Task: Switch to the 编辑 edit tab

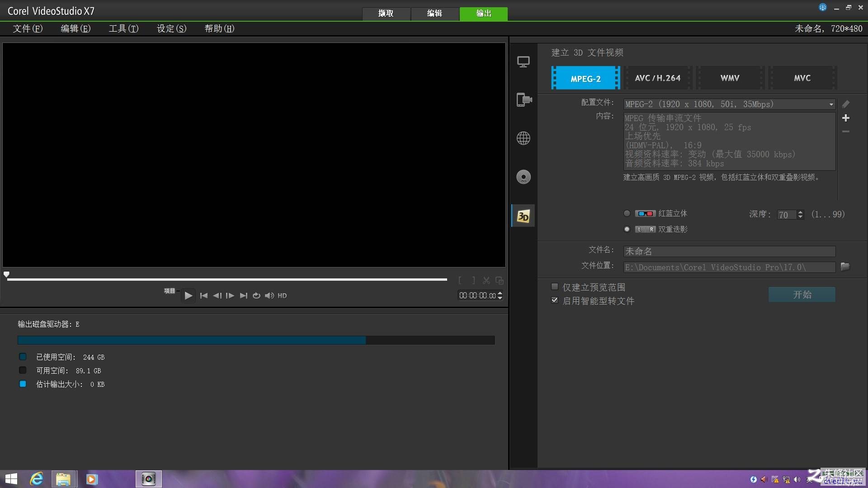Action: pos(434,14)
